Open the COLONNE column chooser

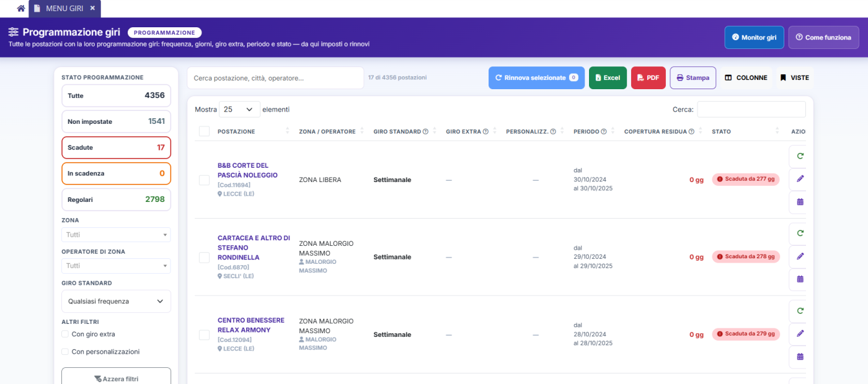point(746,77)
